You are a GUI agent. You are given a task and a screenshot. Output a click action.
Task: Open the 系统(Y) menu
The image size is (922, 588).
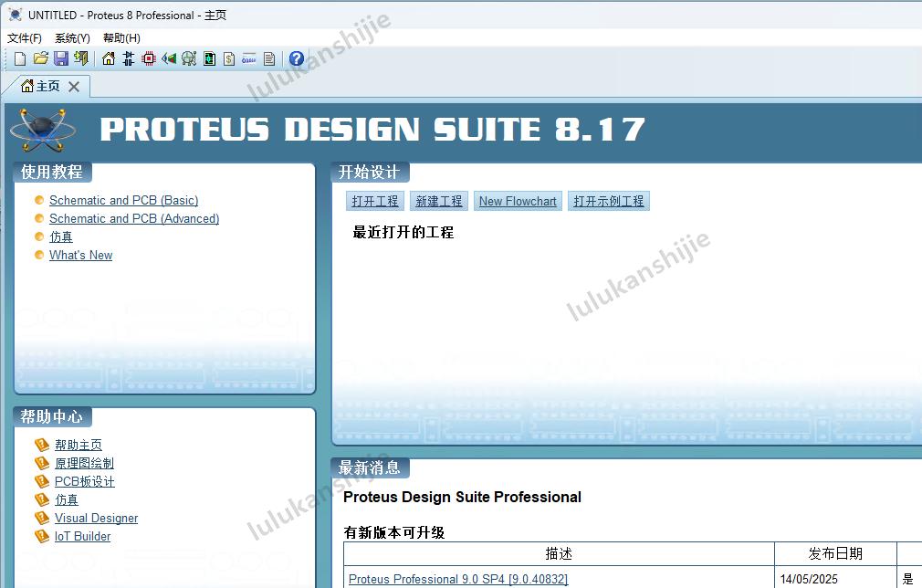click(x=72, y=37)
